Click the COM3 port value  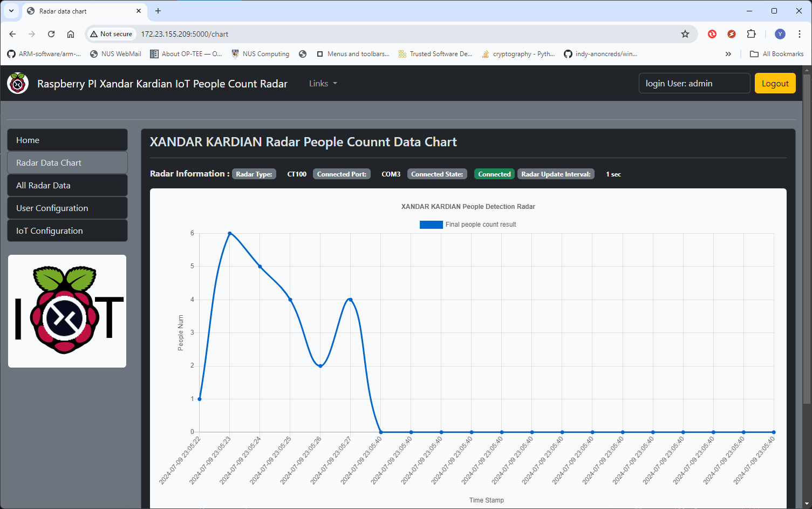point(391,174)
